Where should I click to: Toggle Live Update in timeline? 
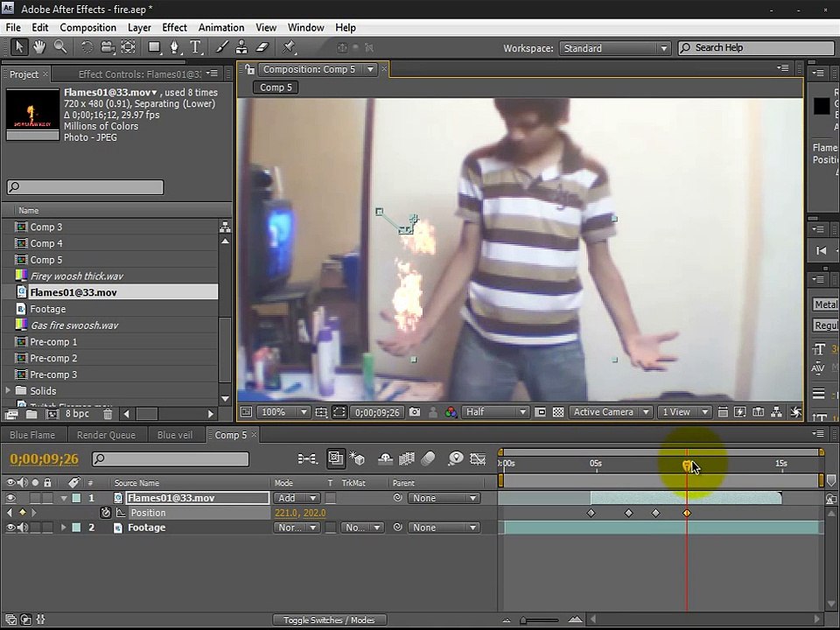click(336, 458)
